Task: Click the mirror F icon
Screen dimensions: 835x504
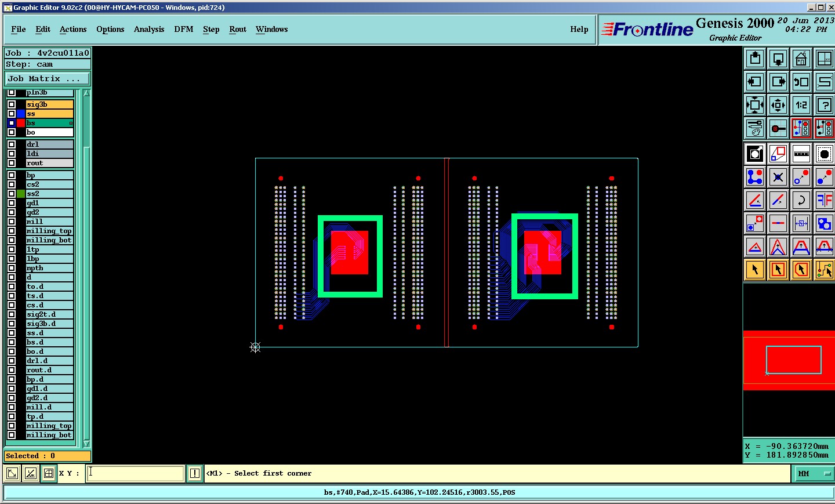Action: tap(824, 200)
